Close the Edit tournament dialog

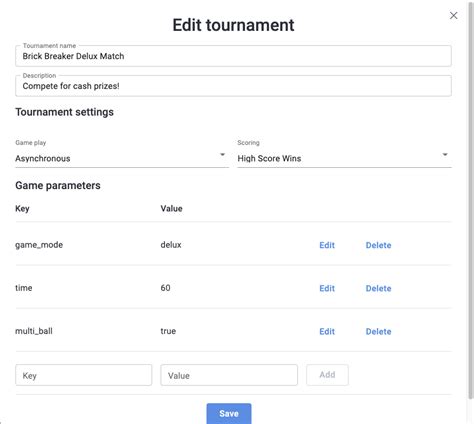[453, 15]
